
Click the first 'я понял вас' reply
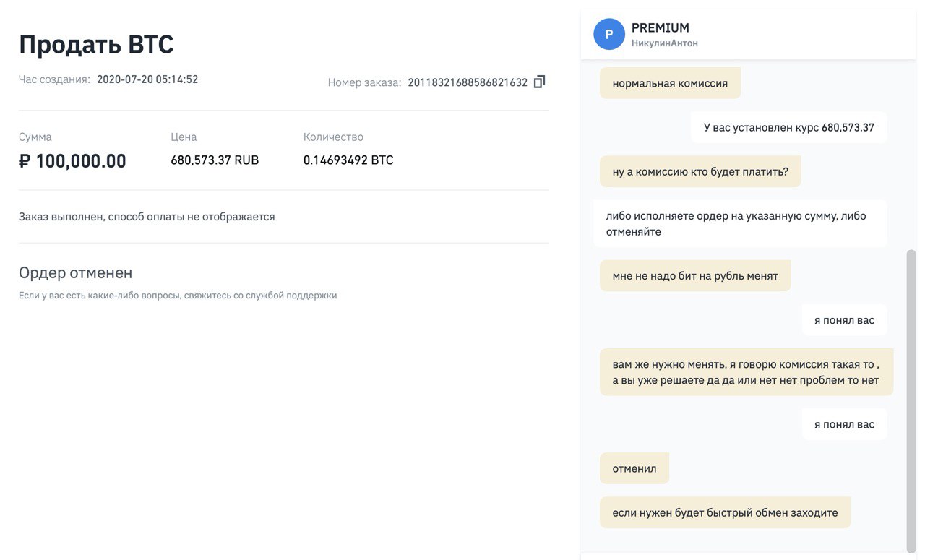[x=844, y=320]
